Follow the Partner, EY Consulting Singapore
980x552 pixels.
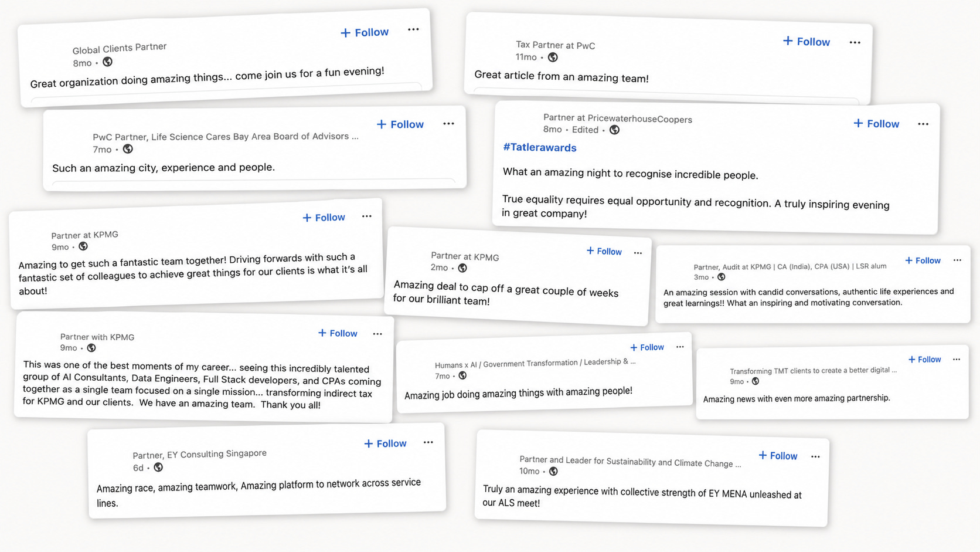385,443
